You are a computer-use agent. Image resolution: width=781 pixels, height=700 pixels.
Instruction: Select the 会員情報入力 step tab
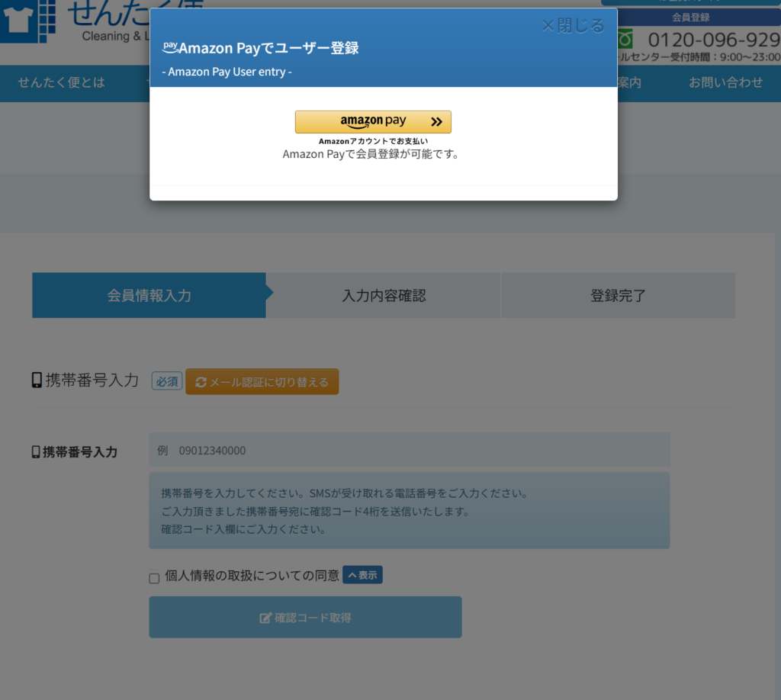pos(149,295)
